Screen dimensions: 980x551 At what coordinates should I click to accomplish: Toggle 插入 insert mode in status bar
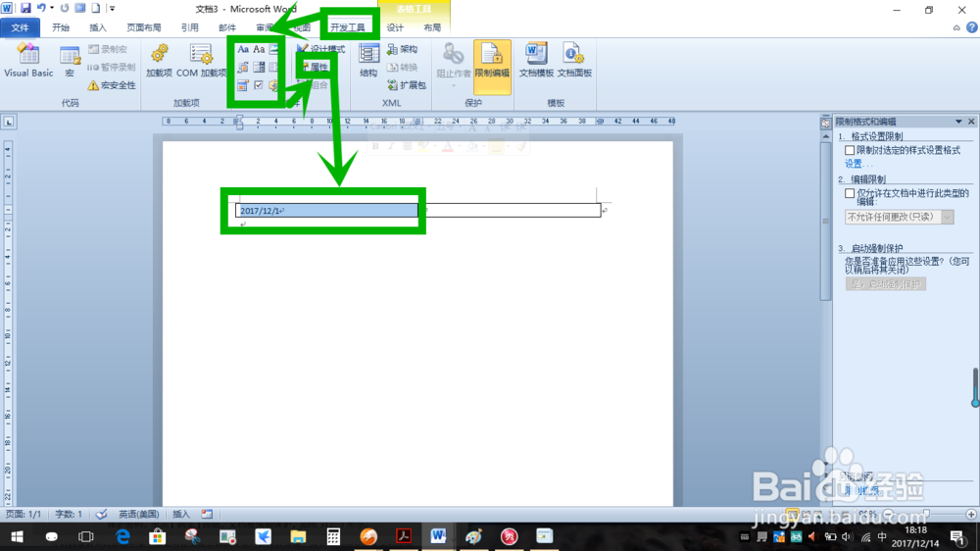click(x=181, y=514)
